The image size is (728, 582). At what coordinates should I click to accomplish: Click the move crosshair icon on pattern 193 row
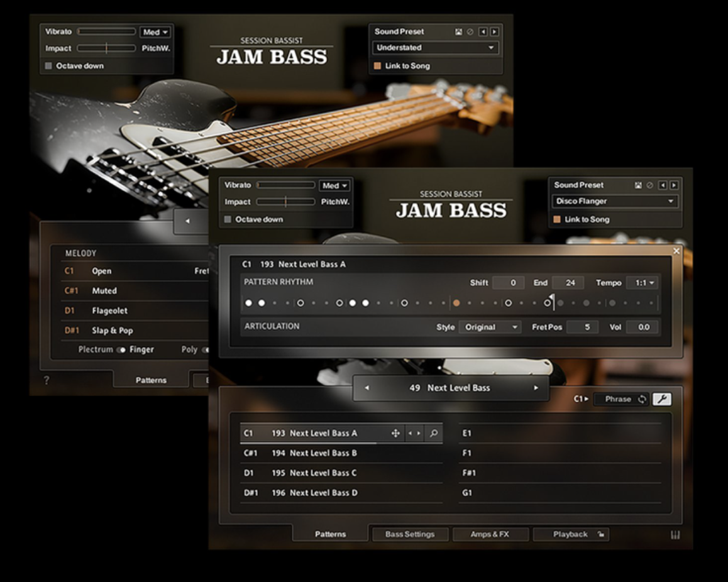[395, 433]
